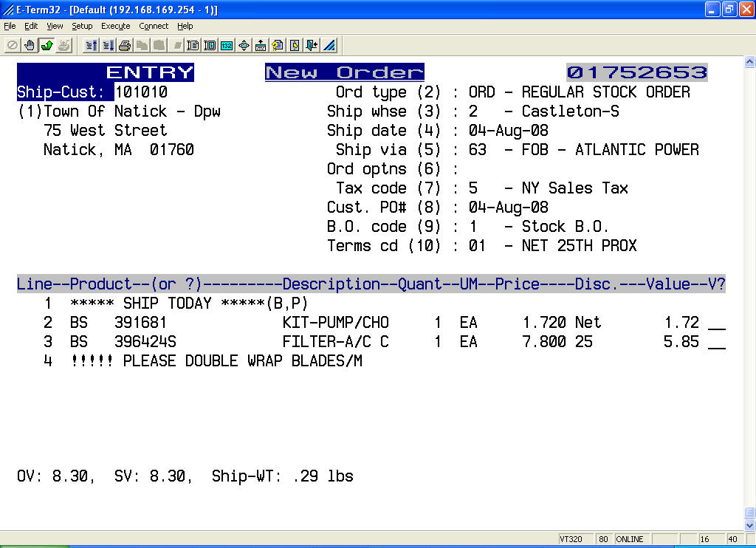Click the customer name Town Of Natick - Dpw
This screenshot has width=756, height=548.
pyautogui.click(x=132, y=111)
